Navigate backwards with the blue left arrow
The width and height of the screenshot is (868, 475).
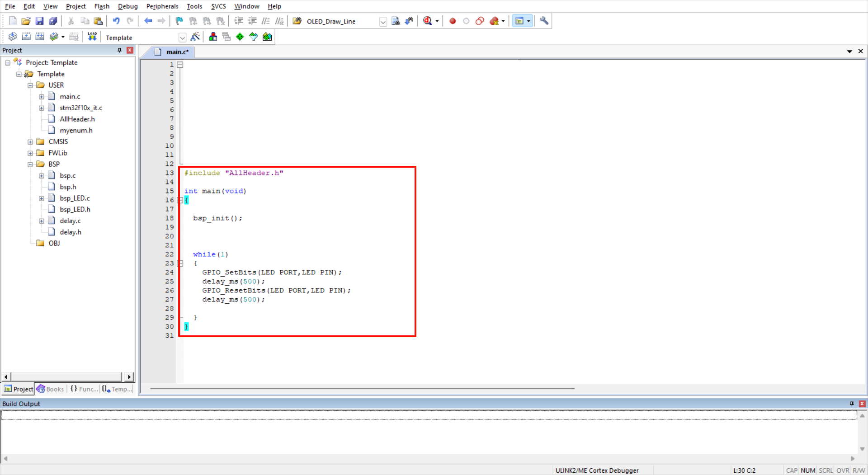point(148,21)
